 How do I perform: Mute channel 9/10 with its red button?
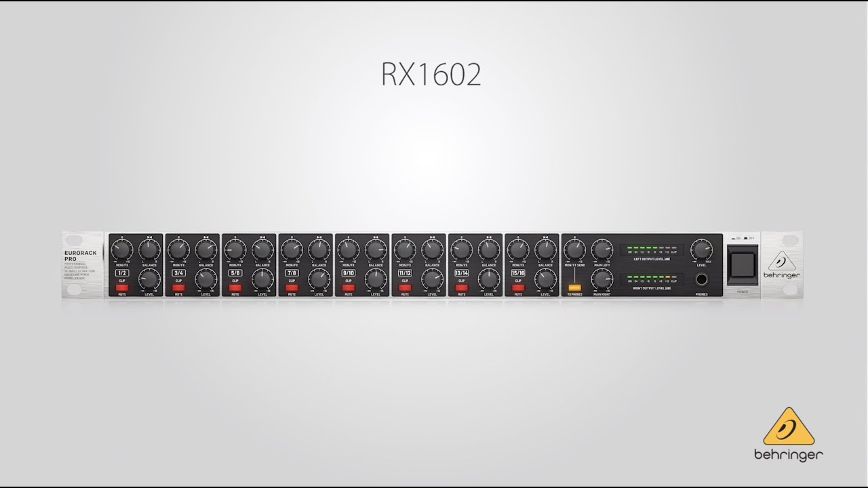(349, 287)
